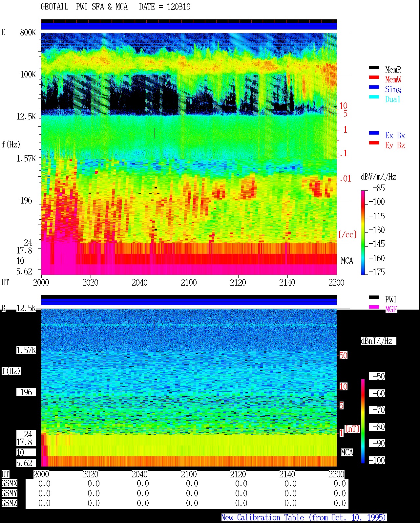Image resolution: width=420 pixels, height=523 pixels.
Task: Click the E electric panel letter label
Action: (x=3, y=32)
